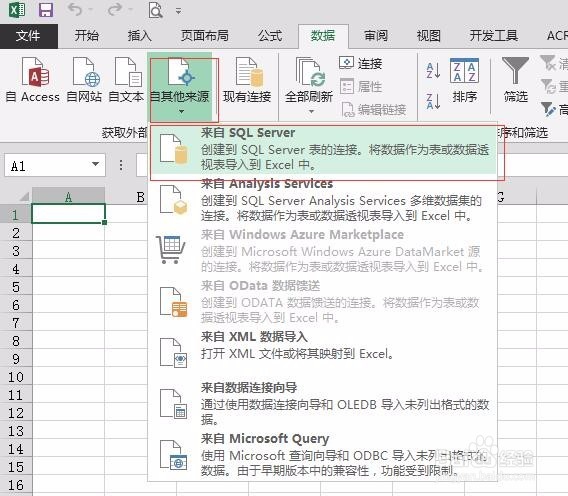Choose 来自 Analysis Services menu entry
The width and height of the screenshot is (568, 496).
[x=323, y=200]
